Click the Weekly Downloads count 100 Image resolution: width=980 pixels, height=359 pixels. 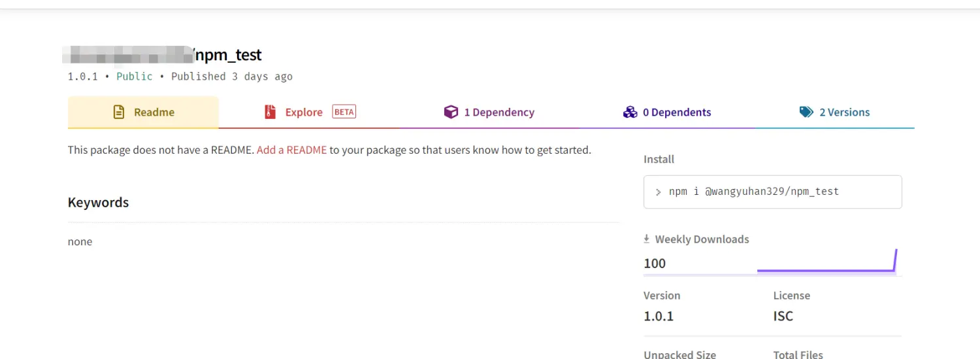point(655,264)
